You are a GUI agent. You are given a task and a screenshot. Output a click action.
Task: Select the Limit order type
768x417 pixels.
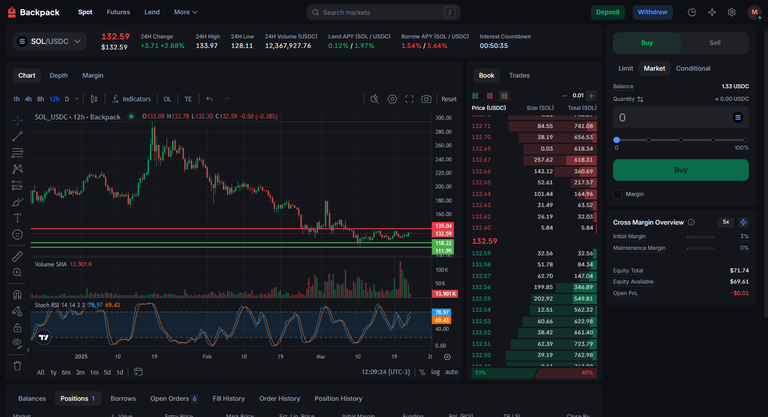[625, 69]
